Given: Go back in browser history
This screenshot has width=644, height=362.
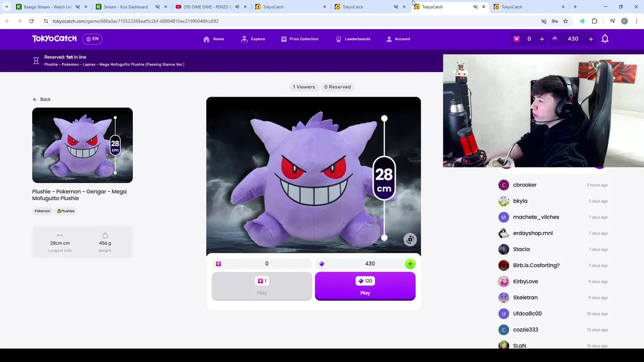Looking at the screenshot, I should click(7, 21).
